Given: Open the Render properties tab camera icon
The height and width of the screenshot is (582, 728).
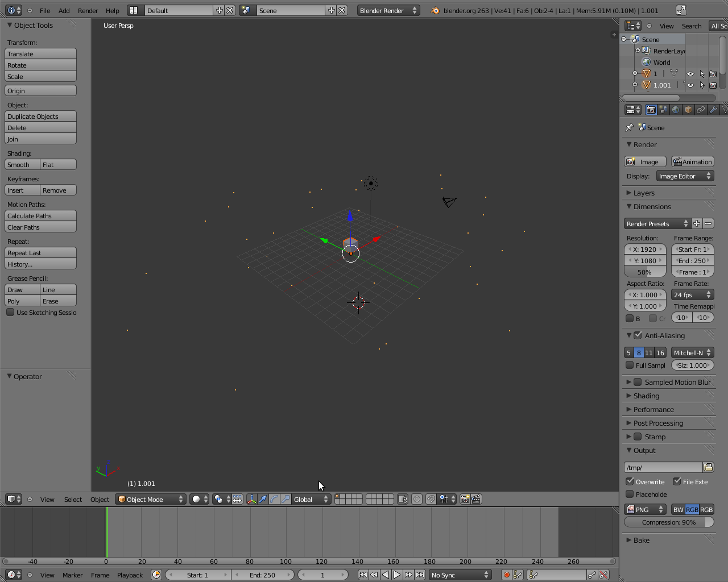Looking at the screenshot, I should pos(651,110).
